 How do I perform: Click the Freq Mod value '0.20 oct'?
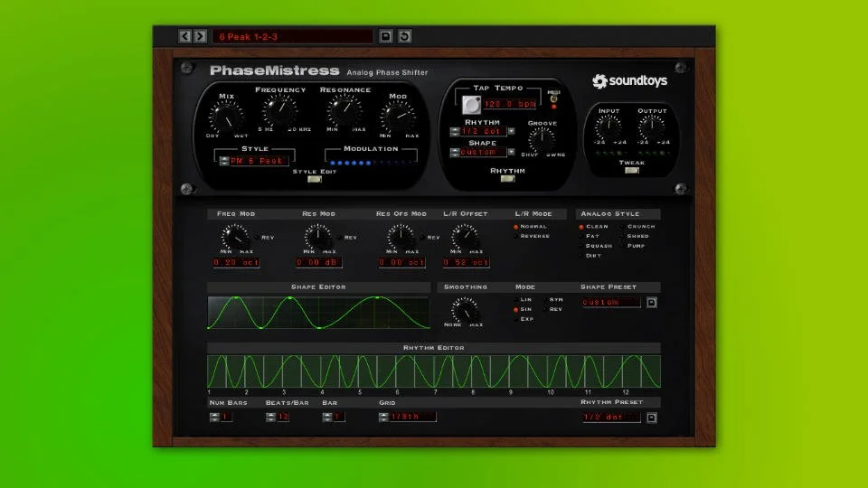coord(236,262)
